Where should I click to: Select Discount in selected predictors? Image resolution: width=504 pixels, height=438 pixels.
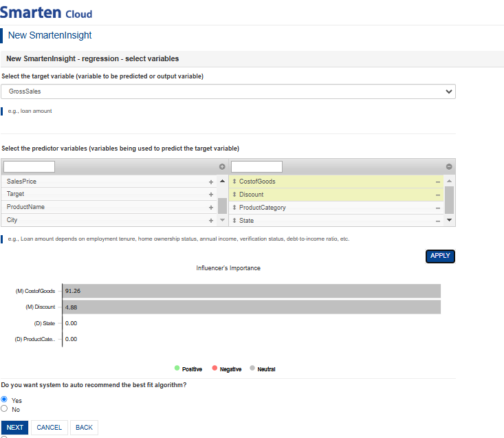point(336,195)
